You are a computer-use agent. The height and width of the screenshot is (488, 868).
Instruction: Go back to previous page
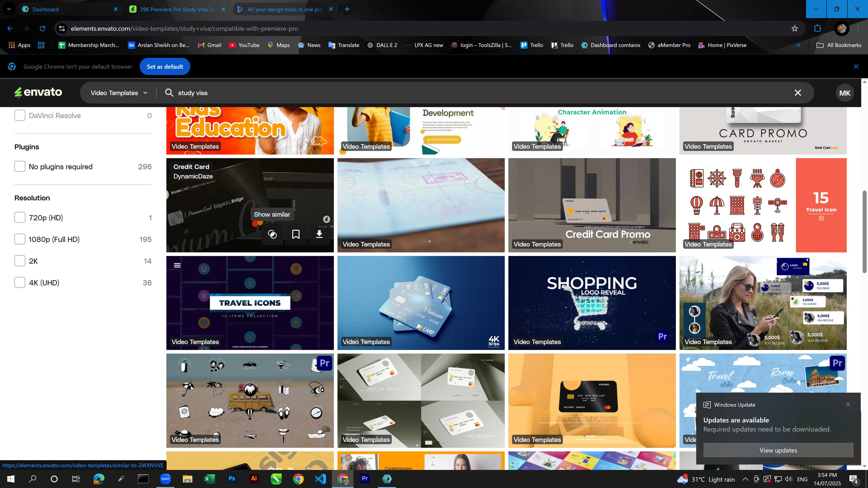tap(10, 29)
